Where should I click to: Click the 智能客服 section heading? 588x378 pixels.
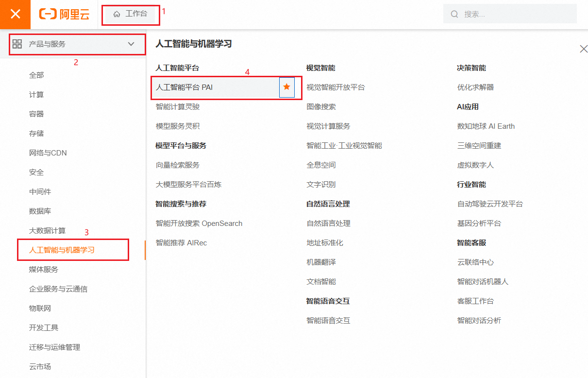(471, 243)
